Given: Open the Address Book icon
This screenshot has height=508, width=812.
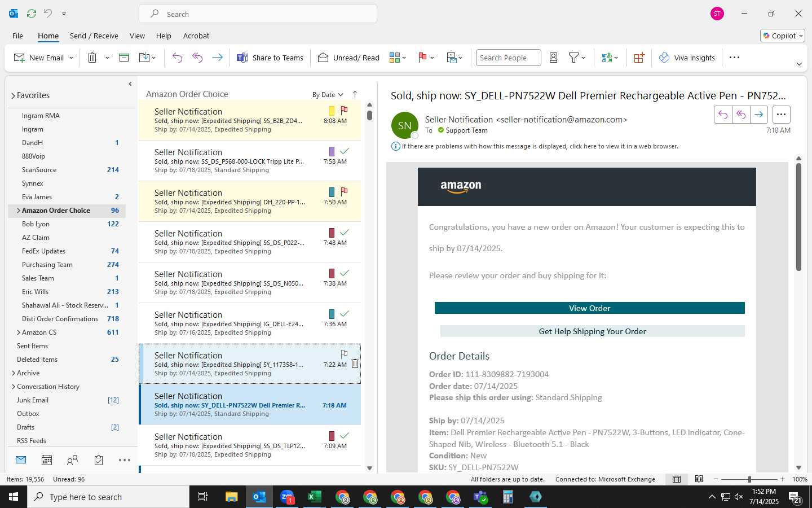Looking at the screenshot, I should click(554, 58).
